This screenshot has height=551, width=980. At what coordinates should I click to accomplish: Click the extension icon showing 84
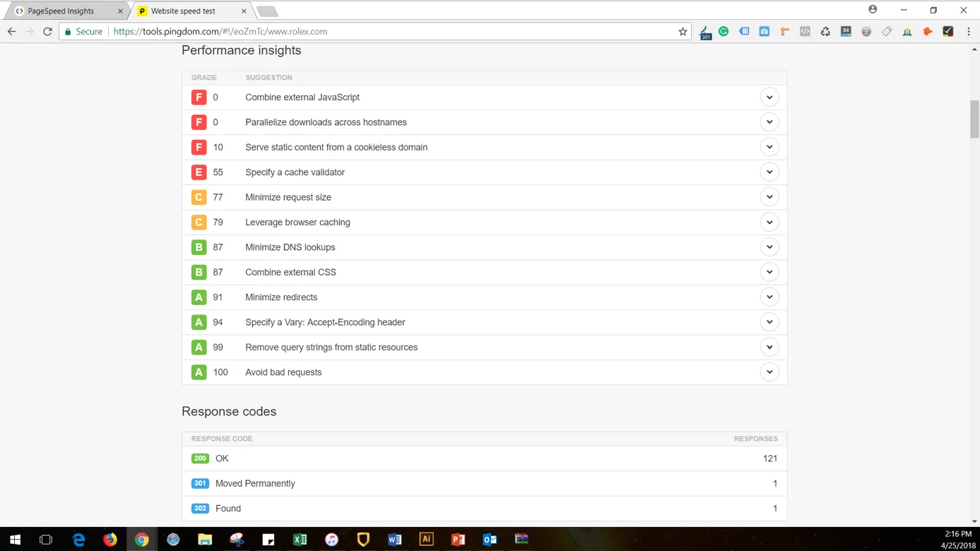846,31
